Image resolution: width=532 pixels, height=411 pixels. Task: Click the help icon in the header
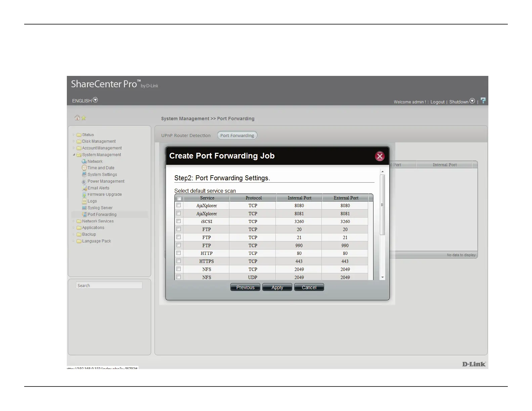tap(483, 101)
